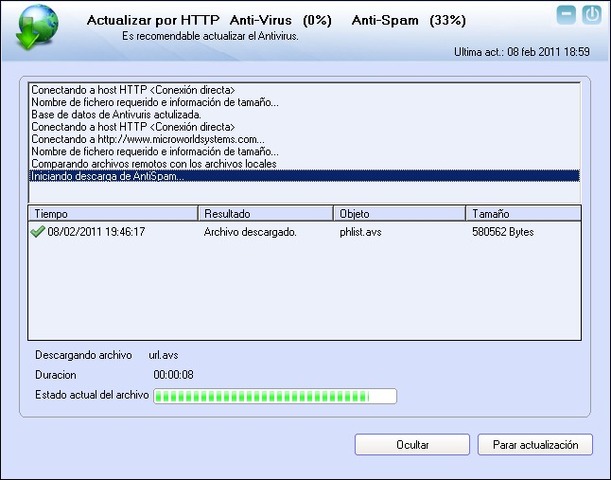611x480 pixels.
Task: Sort by the Tiempo column header
Action: (113, 214)
